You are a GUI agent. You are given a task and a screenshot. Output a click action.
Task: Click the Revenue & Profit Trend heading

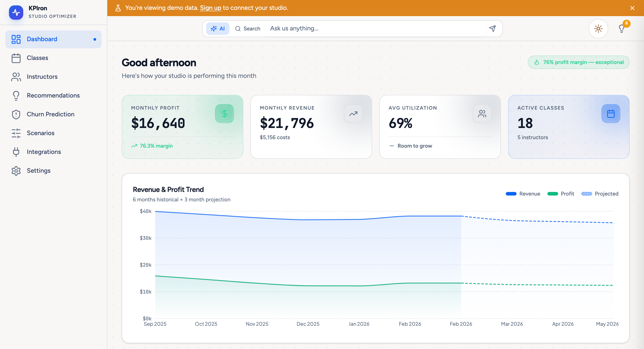(x=168, y=190)
